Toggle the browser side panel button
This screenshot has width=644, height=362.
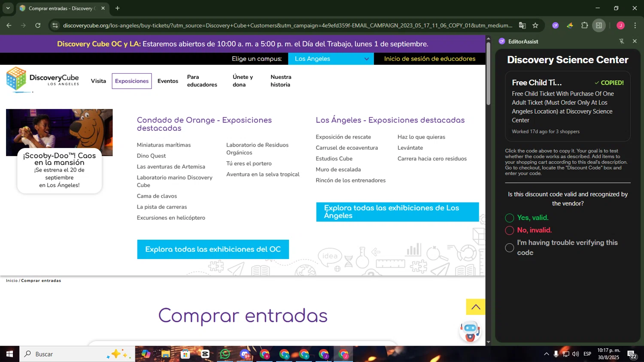pyautogui.click(x=599, y=25)
